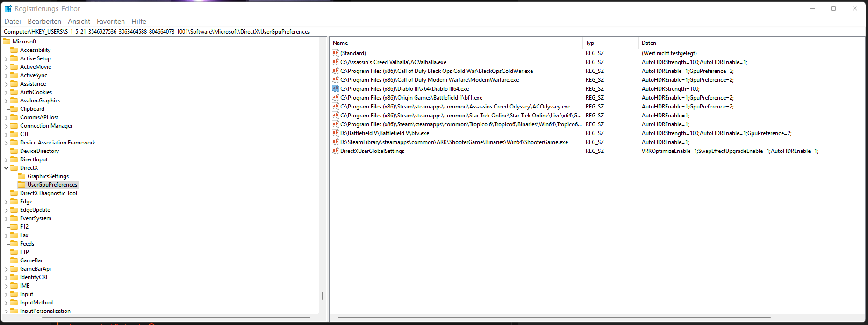Open the Datei menu

coord(13,22)
